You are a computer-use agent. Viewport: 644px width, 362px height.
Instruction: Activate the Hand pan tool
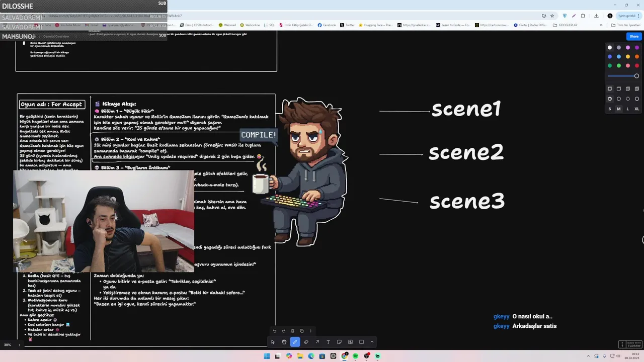(x=284, y=342)
